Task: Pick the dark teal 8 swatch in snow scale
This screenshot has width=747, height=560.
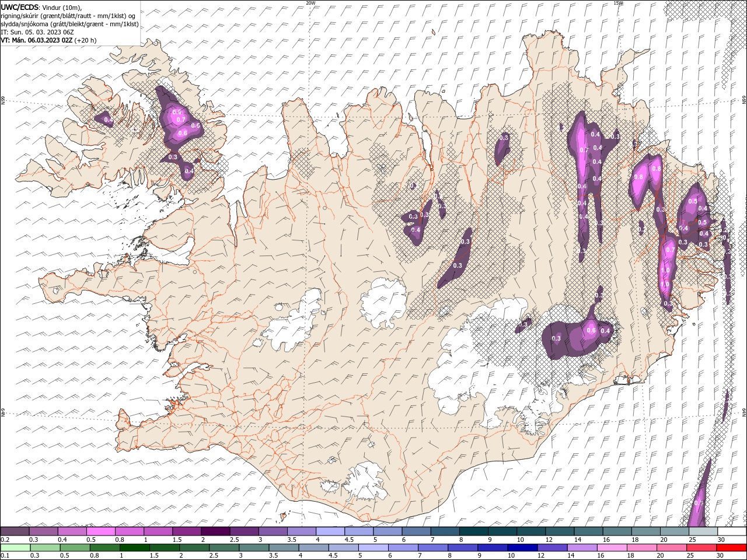Action: pos(473,531)
